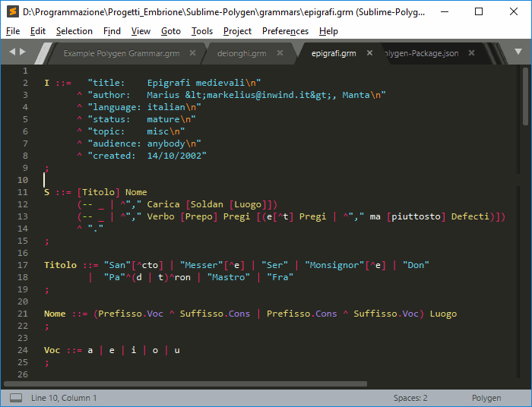Image resolution: width=532 pixels, height=407 pixels.
Task: Place cursor on "Epigrafi medievali" text
Action: [x=196, y=83]
